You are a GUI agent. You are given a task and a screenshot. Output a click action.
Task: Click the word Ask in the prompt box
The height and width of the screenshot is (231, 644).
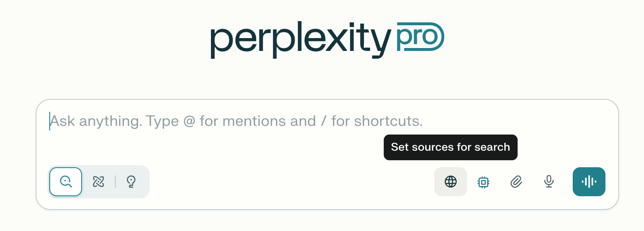point(63,121)
